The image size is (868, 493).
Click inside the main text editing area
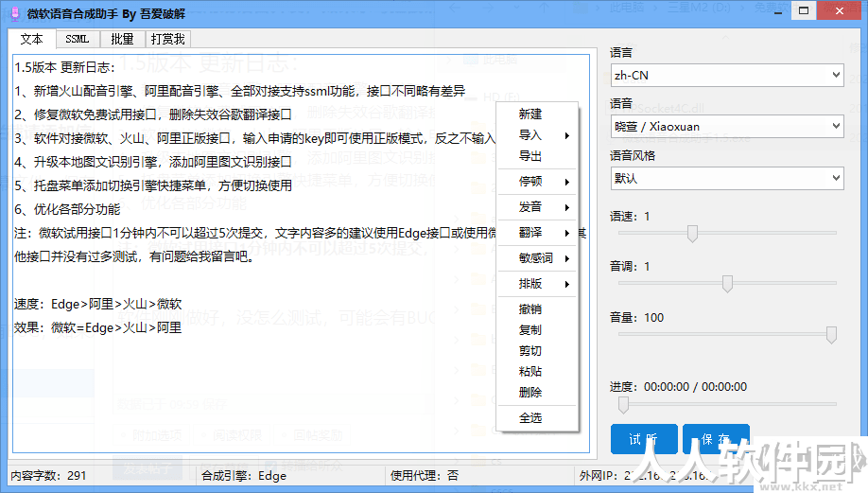click(x=301, y=254)
